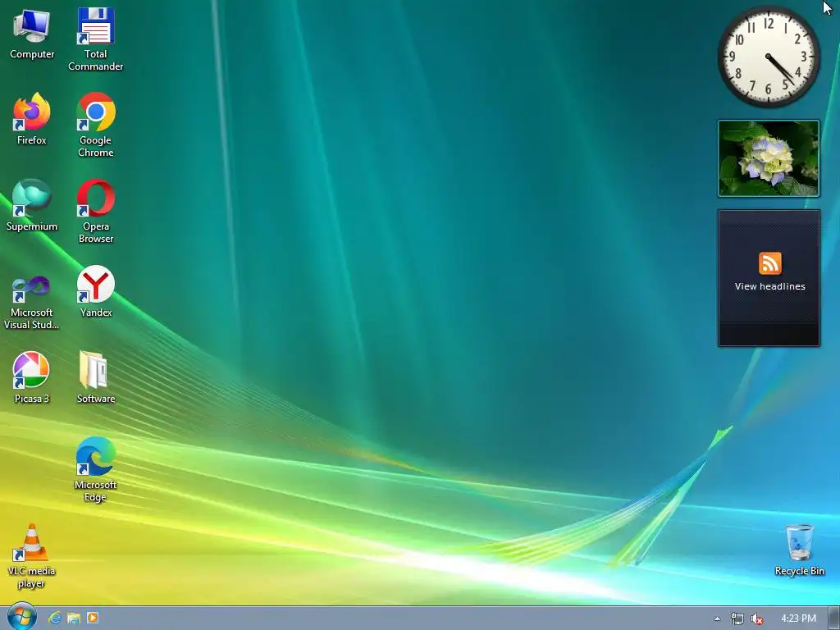Viewport: 840px width, 630px height.
Task: Click the View headlines link
Action: [769, 286]
